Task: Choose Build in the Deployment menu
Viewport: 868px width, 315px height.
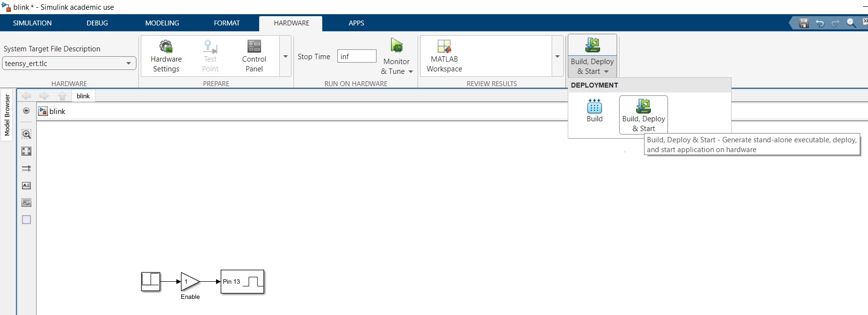Action: (x=595, y=111)
